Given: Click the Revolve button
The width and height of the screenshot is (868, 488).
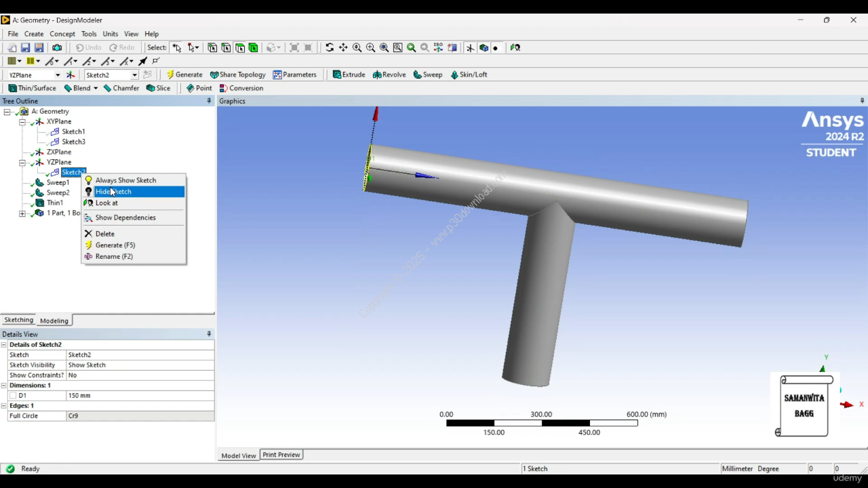Looking at the screenshot, I should [389, 75].
